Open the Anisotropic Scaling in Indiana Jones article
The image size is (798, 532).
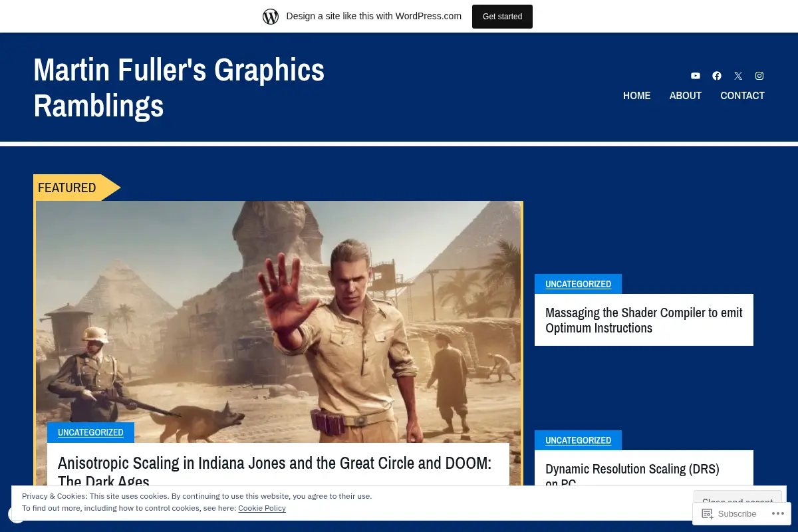[x=275, y=472]
